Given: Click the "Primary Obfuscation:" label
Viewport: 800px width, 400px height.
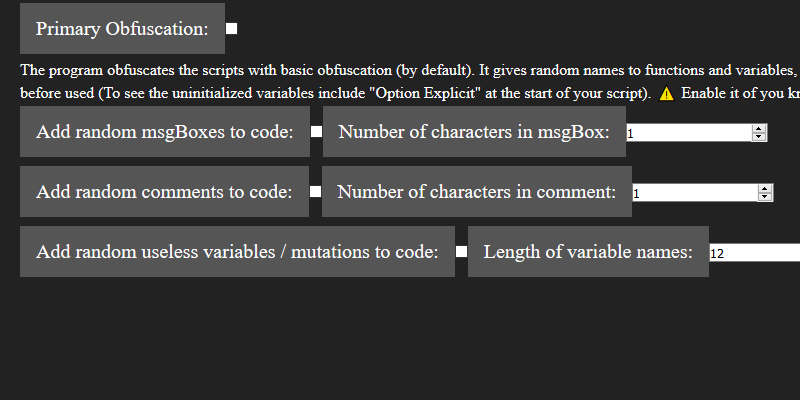Looking at the screenshot, I should click(122, 29).
